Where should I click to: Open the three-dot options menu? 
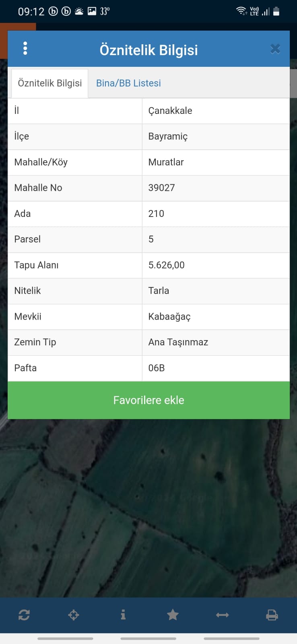click(25, 49)
